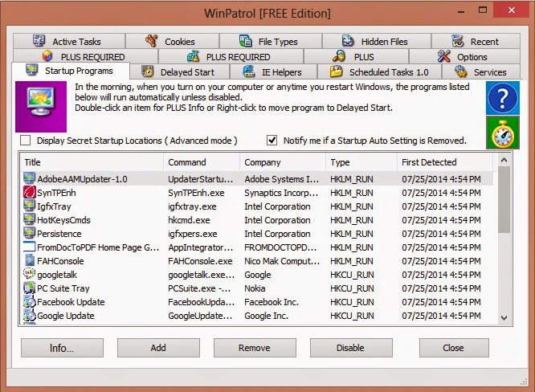
Task: Click the googletalk chat bubble icon
Action: tap(30, 274)
